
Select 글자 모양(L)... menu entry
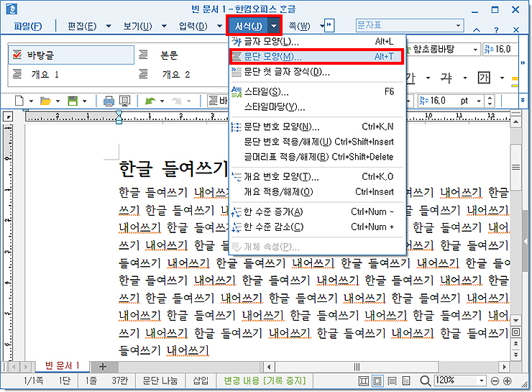317,42
